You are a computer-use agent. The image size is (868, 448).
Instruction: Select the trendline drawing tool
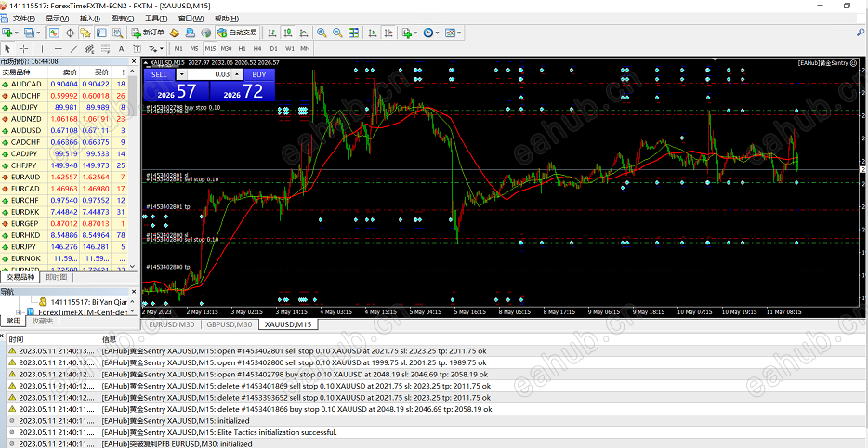73,48
